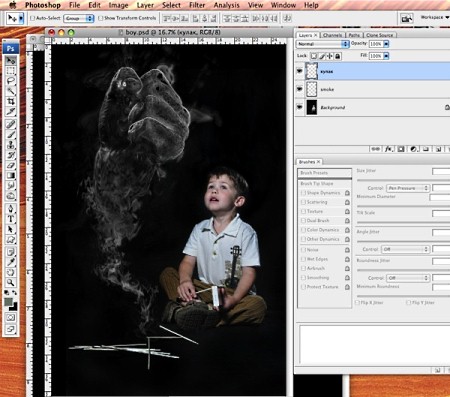Select the Notes tool
Screen dimensions: 450x397
[x=11, y=252]
